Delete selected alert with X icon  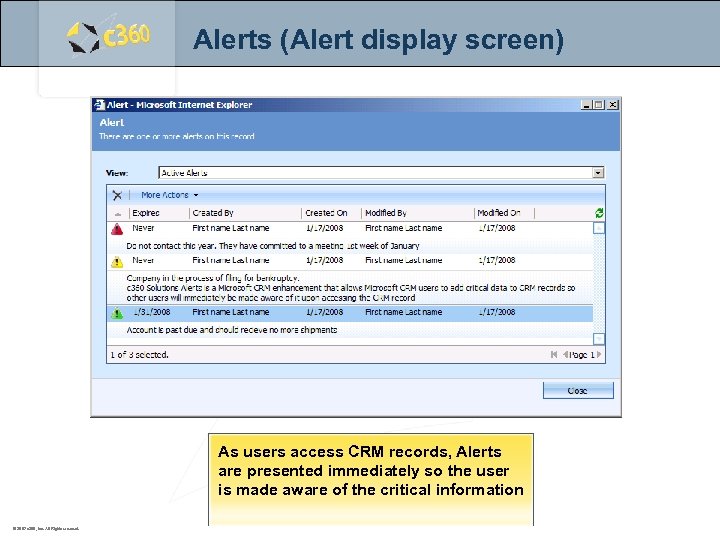tap(117, 195)
